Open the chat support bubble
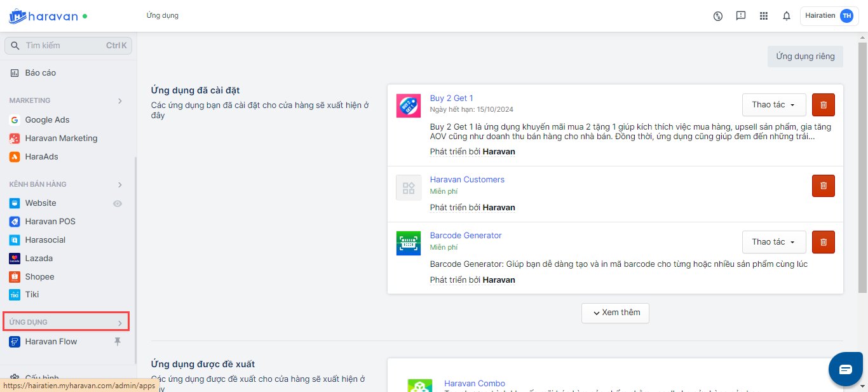Screen dimensions: 868x392 [845, 369]
